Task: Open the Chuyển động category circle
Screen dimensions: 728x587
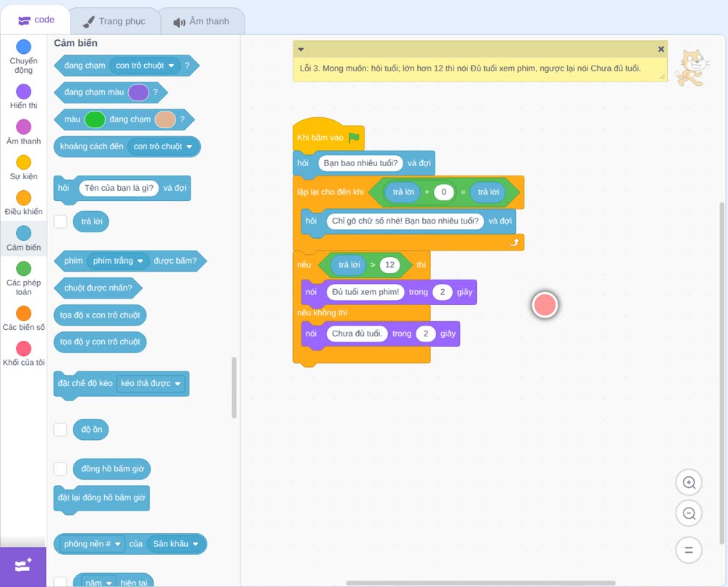Action: 24,47
